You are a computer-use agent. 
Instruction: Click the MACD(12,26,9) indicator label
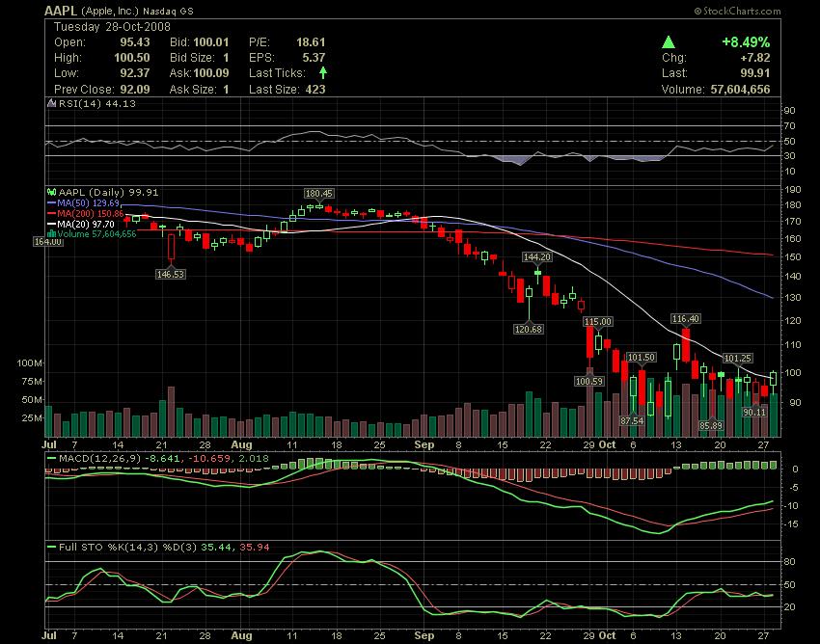pyautogui.click(x=100, y=459)
